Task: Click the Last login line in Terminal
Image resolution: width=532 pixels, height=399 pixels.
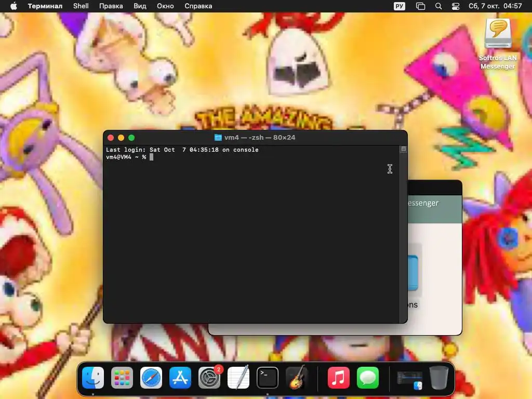Action: pyautogui.click(x=182, y=150)
